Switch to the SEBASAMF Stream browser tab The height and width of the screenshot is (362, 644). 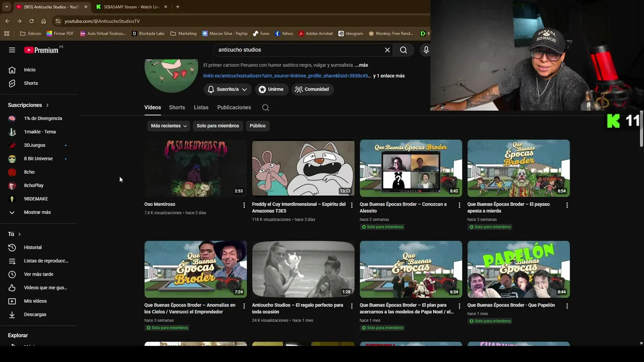coord(131,7)
